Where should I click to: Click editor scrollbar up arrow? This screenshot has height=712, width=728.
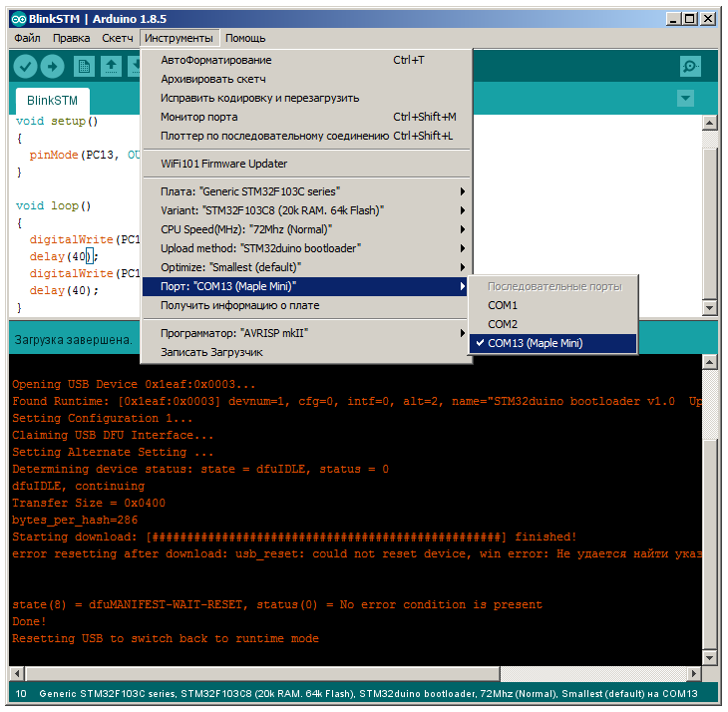(x=709, y=123)
